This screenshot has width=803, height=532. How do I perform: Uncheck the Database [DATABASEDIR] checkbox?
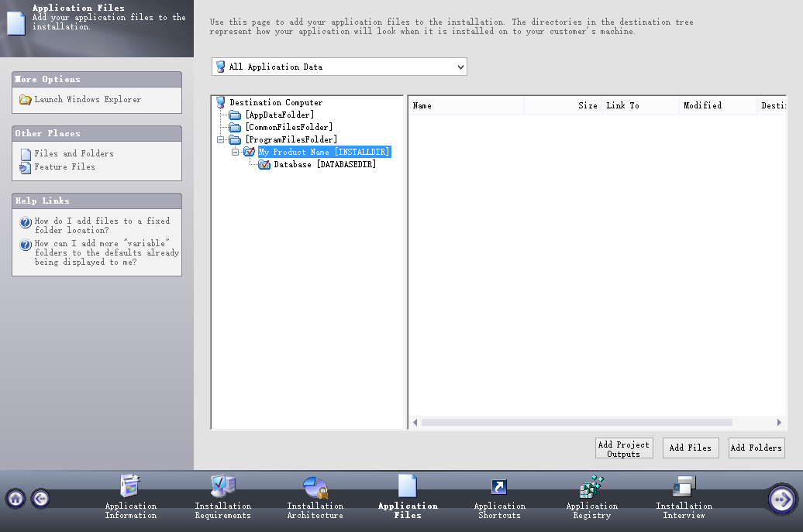click(264, 164)
